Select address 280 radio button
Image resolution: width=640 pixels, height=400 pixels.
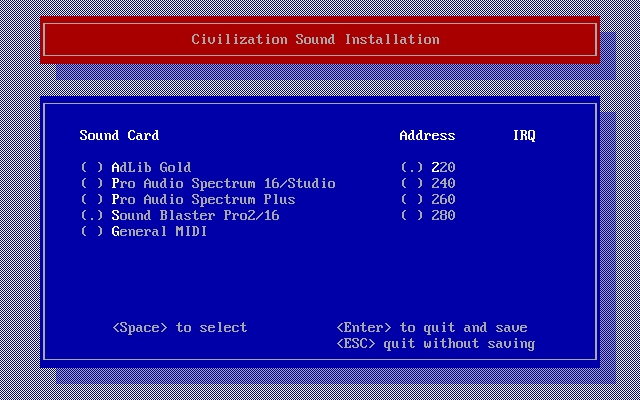point(412,216)
